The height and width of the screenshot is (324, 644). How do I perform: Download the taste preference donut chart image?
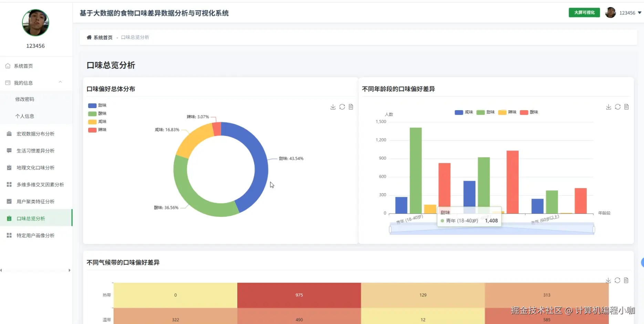tap(333, 107)
